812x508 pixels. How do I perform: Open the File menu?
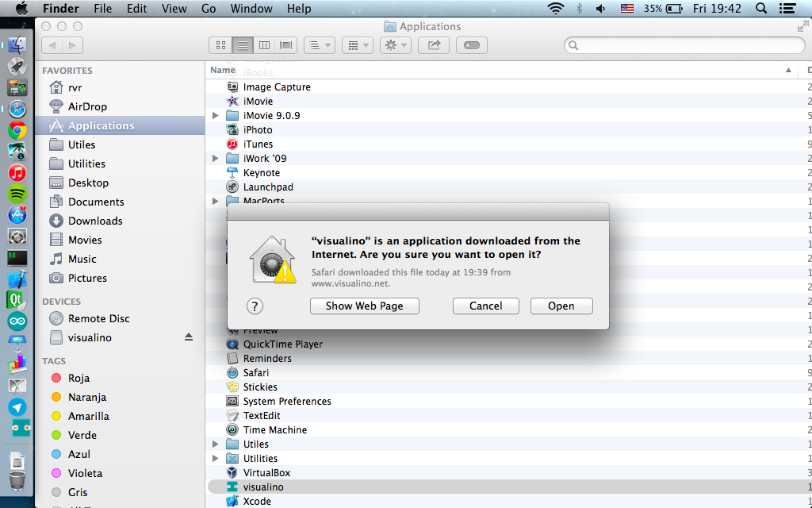click(102, 8)
